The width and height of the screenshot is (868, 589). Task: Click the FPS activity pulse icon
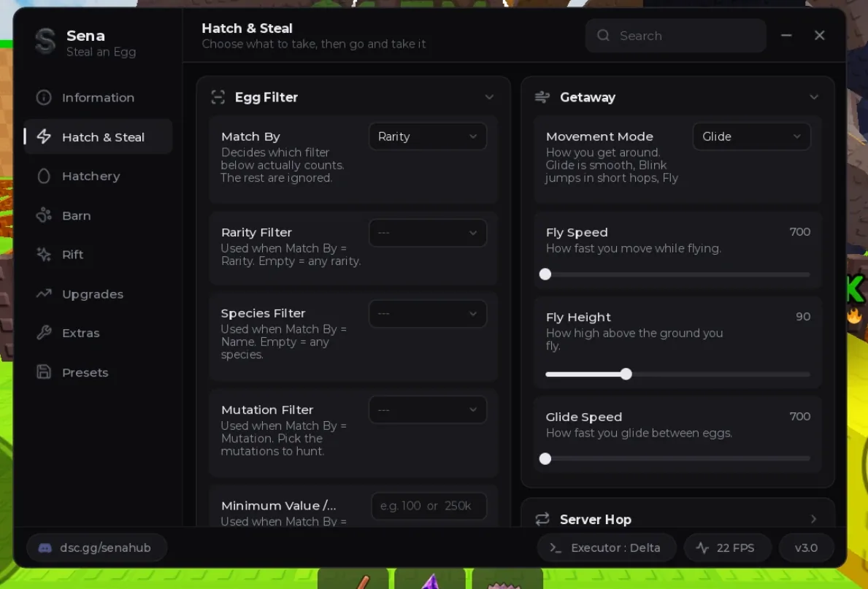pos(702,548)
